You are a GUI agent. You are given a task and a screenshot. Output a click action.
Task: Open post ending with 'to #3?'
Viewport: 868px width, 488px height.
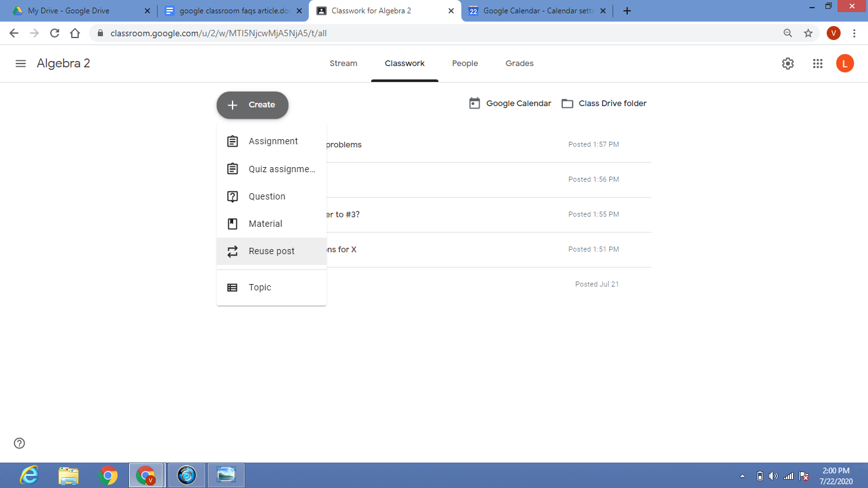(x=489, y=215)
